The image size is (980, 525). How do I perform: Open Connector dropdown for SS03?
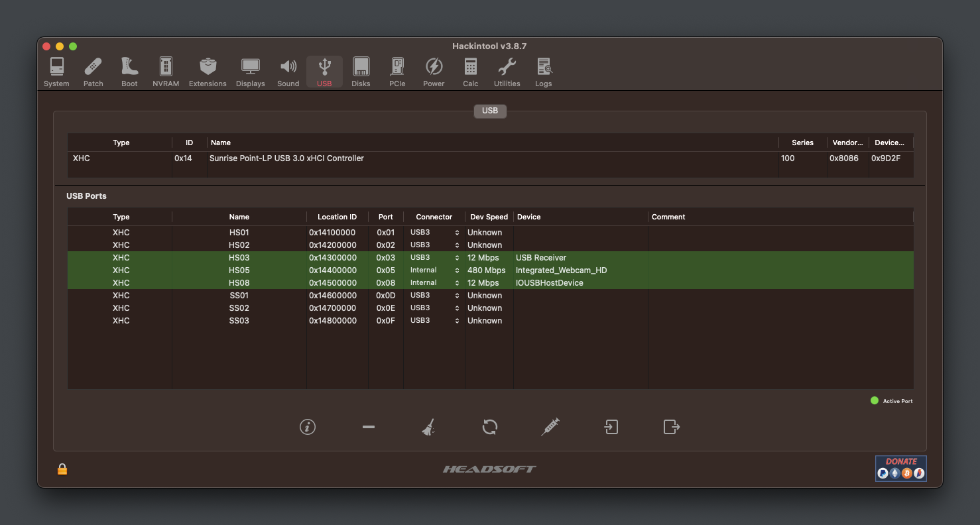click(x=434, y=321)
